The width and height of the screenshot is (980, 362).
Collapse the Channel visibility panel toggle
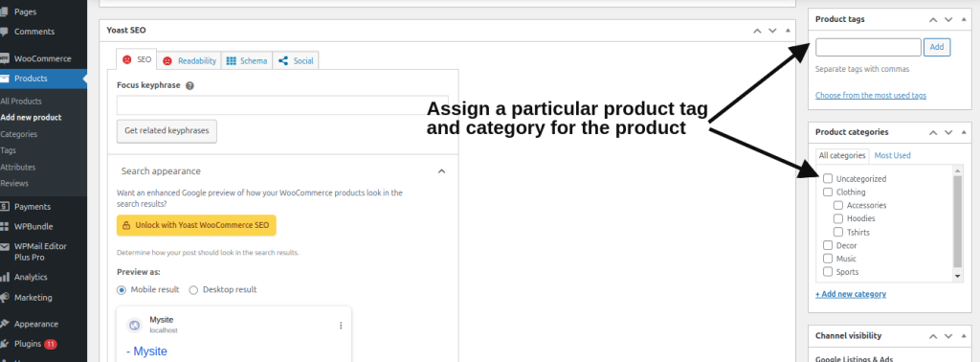pyautogui.click(x=964, y=336)
